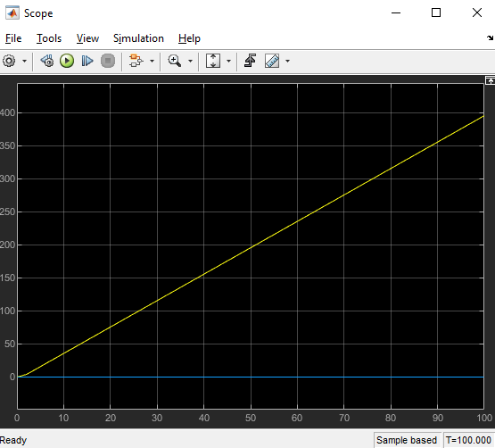Minimize the Scope window
The image size is (495, 448).
pos(396,13)
